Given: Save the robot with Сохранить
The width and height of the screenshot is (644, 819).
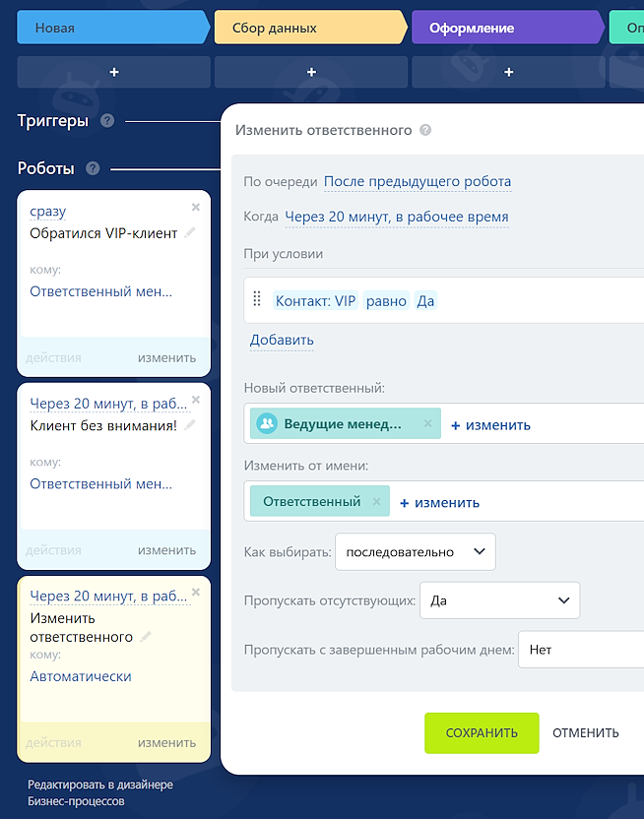Looking at the screenshot, I should (x=482, y=732).
